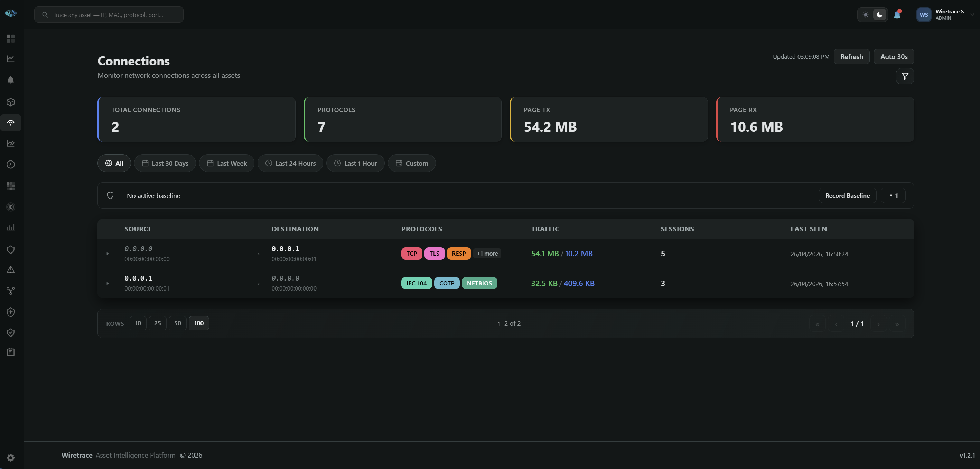Open the radar target icon in sidebar

click(x=11, y=207)
